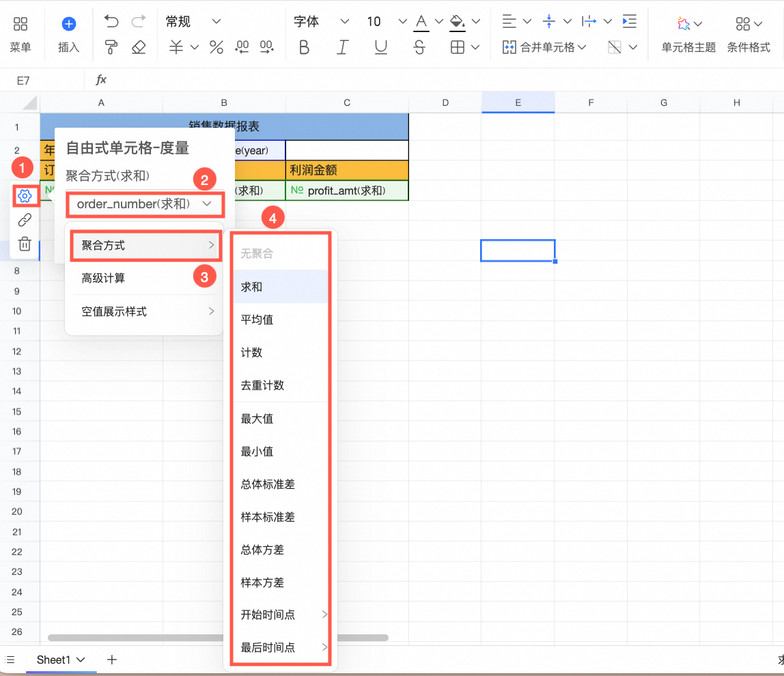The width and height of the screenshot is (784, 676).
Task: Select column E header
Action: click(518, 102)
